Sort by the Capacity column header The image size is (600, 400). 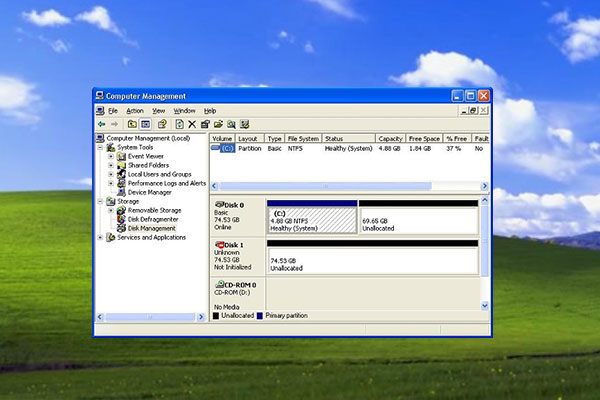390,138
